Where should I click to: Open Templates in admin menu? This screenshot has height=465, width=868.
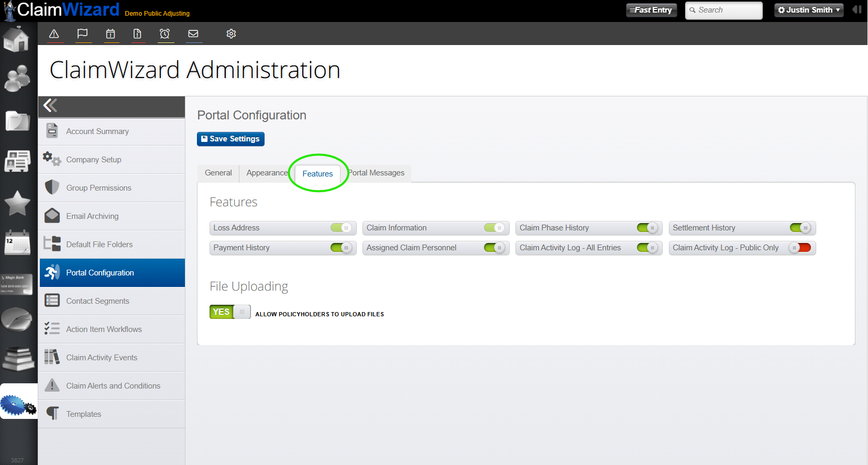[x=112, y=414]
